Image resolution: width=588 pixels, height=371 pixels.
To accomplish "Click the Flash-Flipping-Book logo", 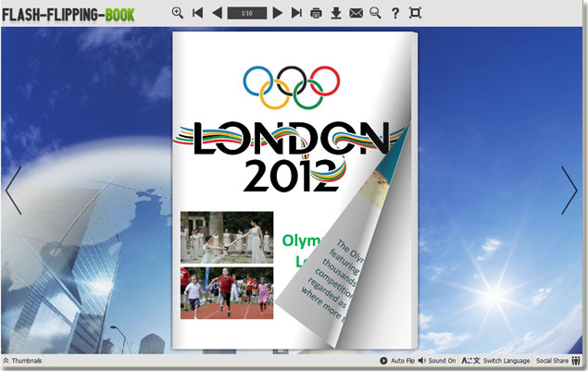I will tap(69, 15).
